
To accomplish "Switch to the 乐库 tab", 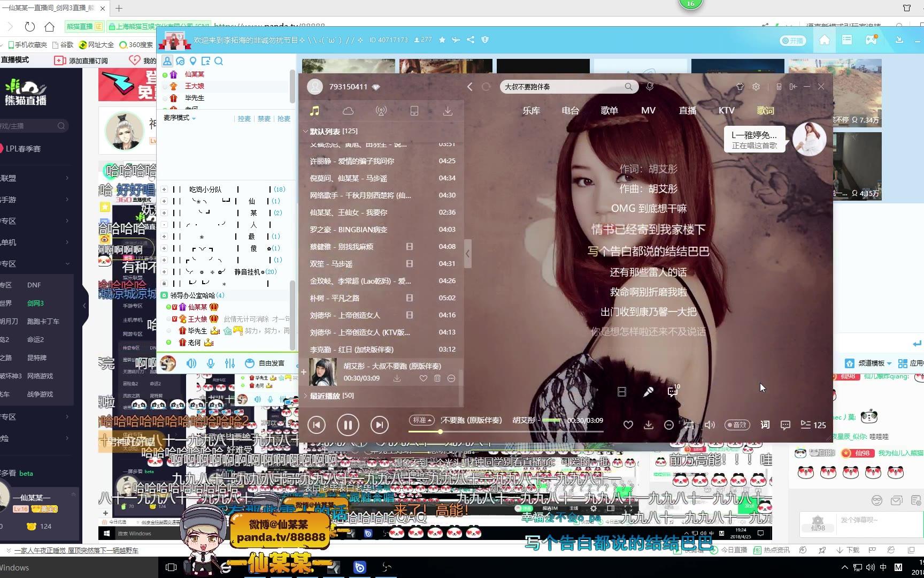I will click(x=531, y=110).
